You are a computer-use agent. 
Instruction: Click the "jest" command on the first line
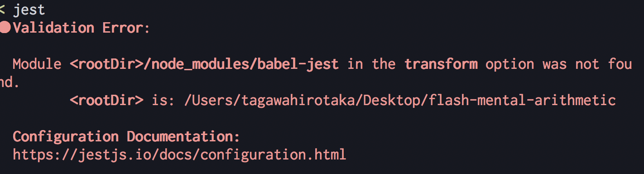pyautogui.click(x=29, y=10)
